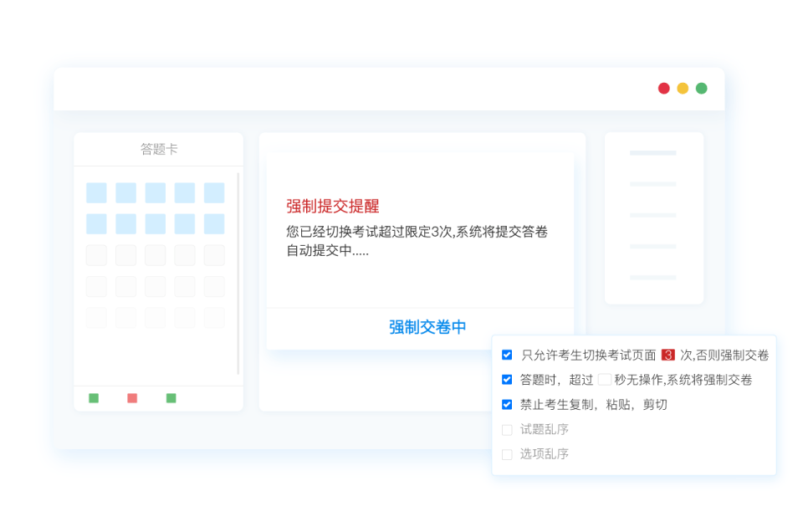Click the rightmost green status legend icon
Image resolution: width=803 pixels, height=532 pixels.
click(171, 399)
